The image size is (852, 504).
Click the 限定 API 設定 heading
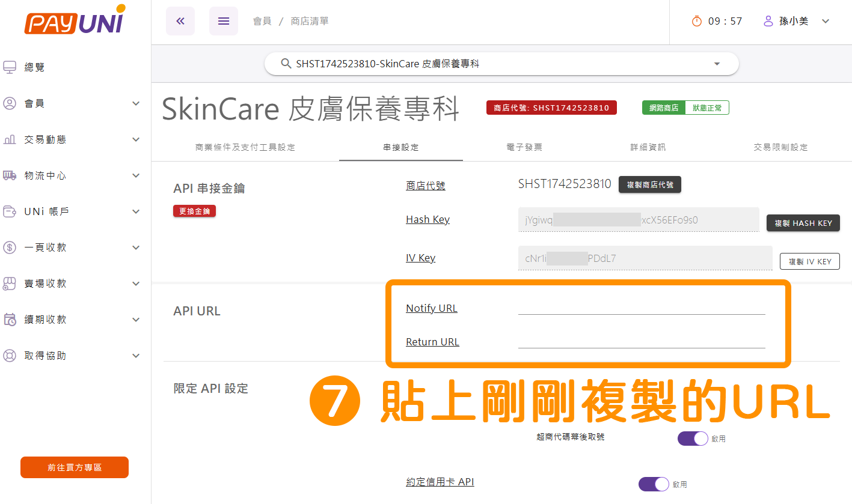(210, 389)
